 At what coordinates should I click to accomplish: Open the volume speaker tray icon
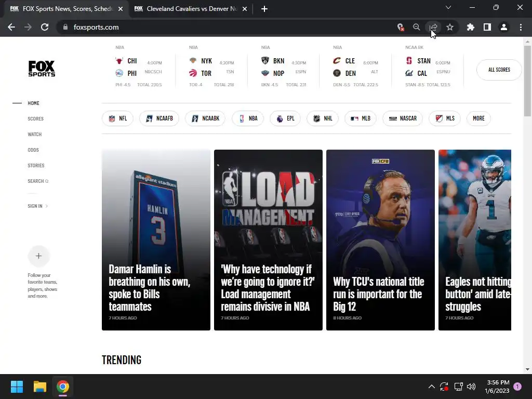pyautogui.click(x=471, y=387)
